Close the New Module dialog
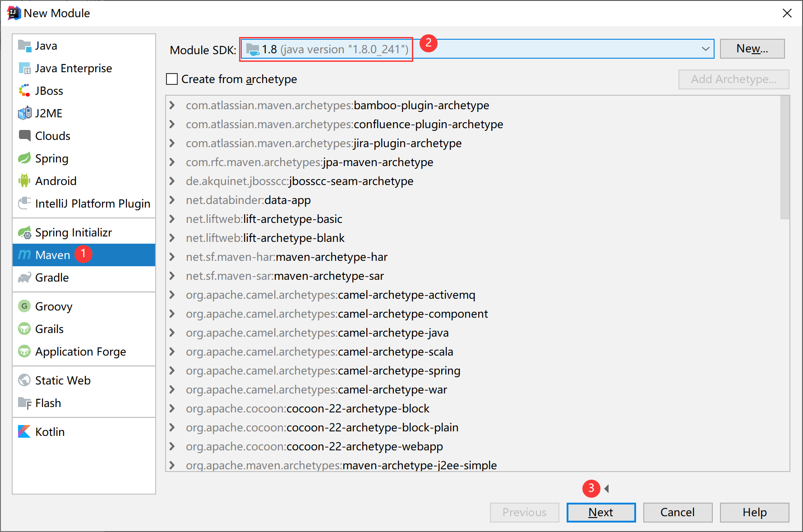The image size is (803, 532). point(787,13)
